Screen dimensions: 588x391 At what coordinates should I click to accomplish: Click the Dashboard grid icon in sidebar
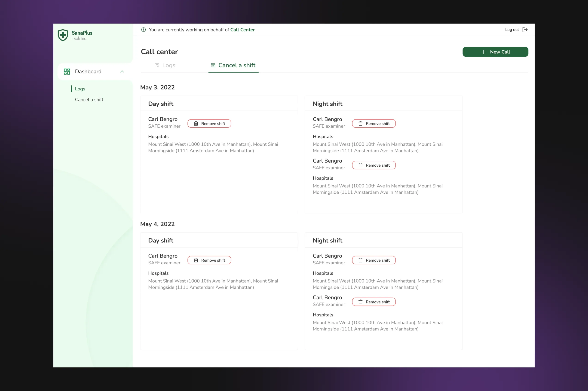(x=67, y=72)
